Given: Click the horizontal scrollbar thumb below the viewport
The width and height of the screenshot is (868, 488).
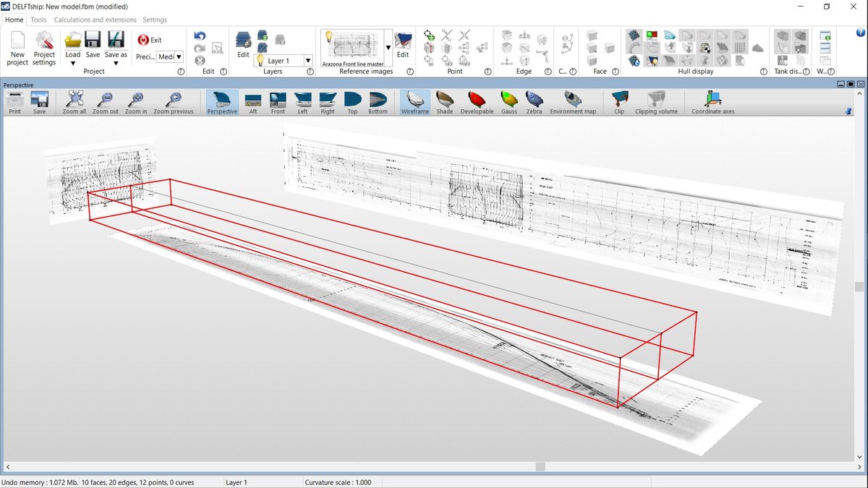Looking at the screenshot, I should (540, 467).
